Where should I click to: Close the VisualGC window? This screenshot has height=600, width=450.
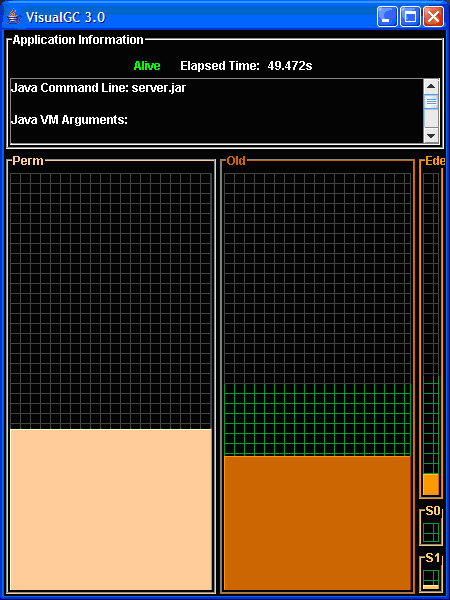click(x=433, y=17)
